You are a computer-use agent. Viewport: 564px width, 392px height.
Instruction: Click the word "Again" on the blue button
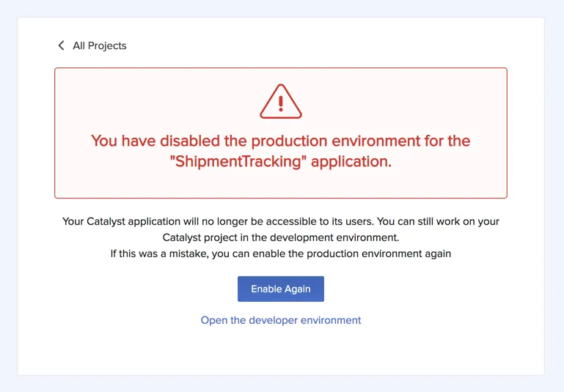click(298, 289)
